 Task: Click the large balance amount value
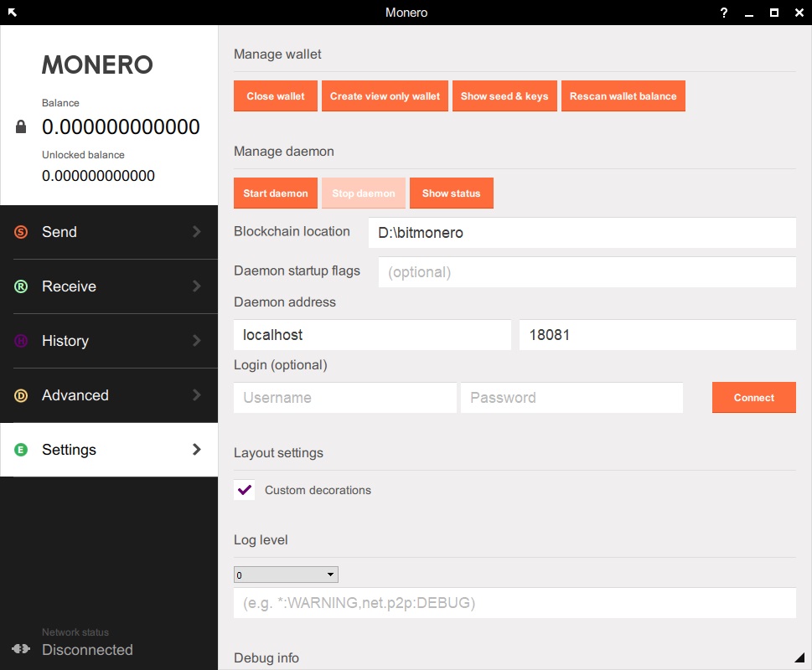point(121,126)
